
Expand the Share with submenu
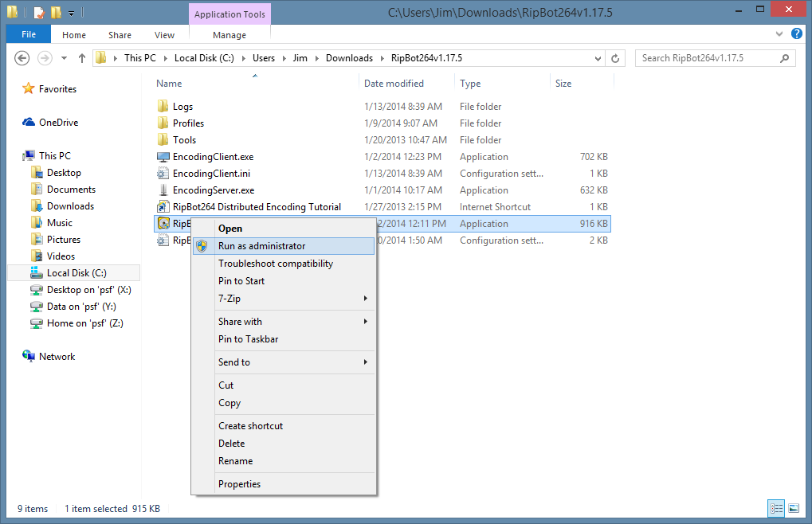[366, 321]
